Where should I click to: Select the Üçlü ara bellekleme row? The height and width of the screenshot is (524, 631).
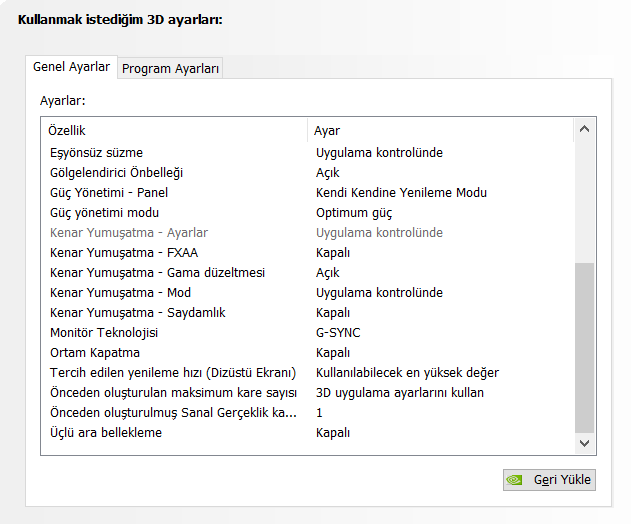point(105,433)
